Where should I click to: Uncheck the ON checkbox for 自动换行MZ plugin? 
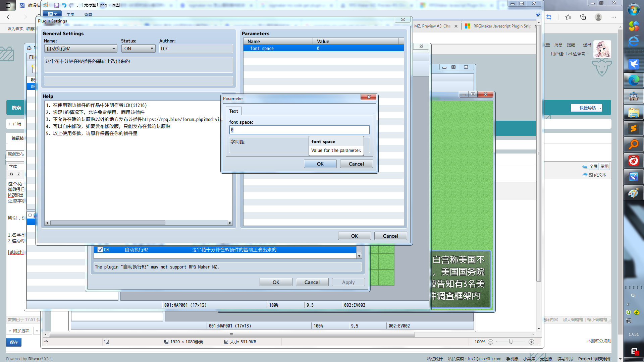coord(100,250)
